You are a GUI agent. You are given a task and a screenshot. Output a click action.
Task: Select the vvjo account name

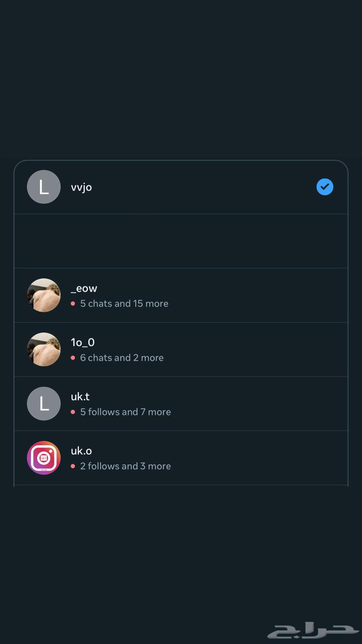coord(81,187)
